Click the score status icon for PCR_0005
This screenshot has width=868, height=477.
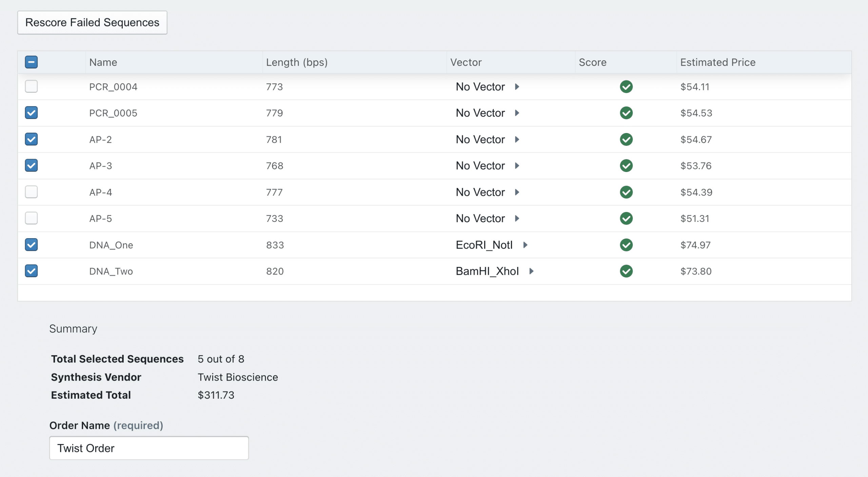pyautogui.click(x=626, y=113)
